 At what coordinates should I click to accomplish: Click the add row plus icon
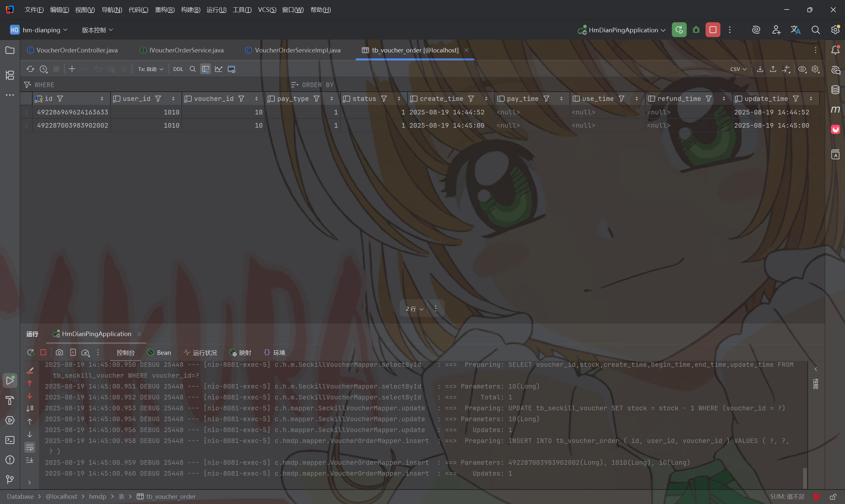pyautogui.click(x=72, y=69)
